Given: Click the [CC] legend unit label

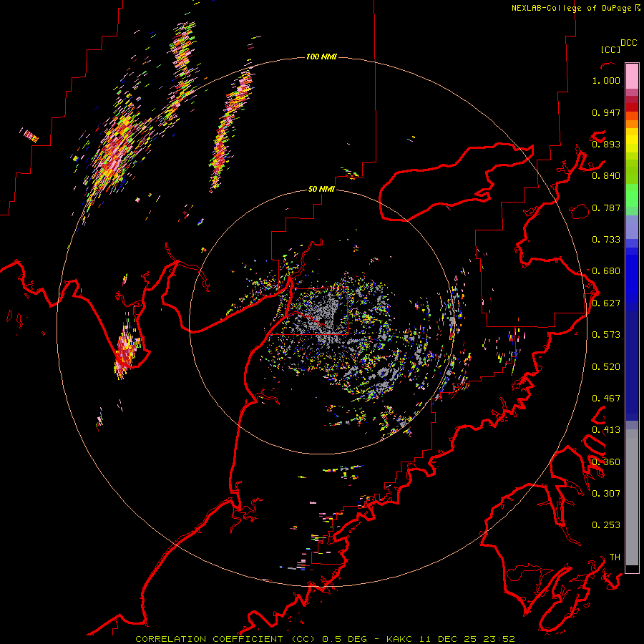Looking at the screenshot, I should [611, 49].
